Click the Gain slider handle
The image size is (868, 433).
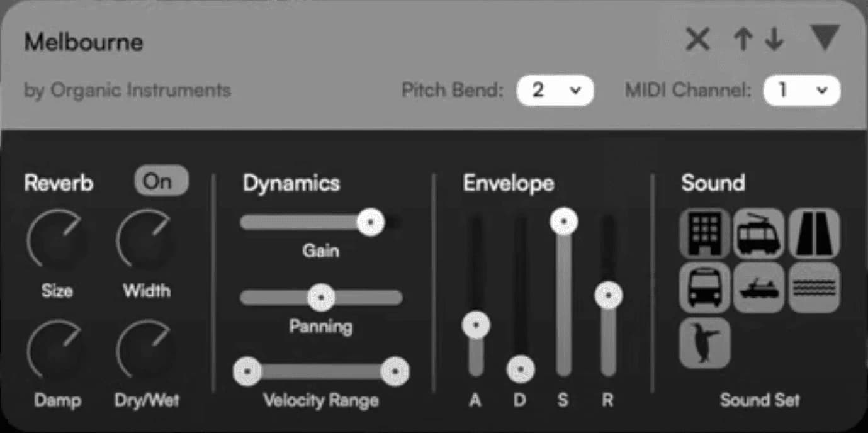pyautogui.click(x=370, y=222)
